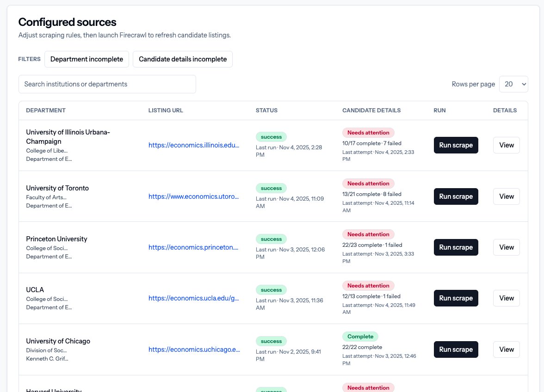Open the economics.ucla.edu listing link
The width and height of the screenshot is (544, 392).
(x=193, y=298)
